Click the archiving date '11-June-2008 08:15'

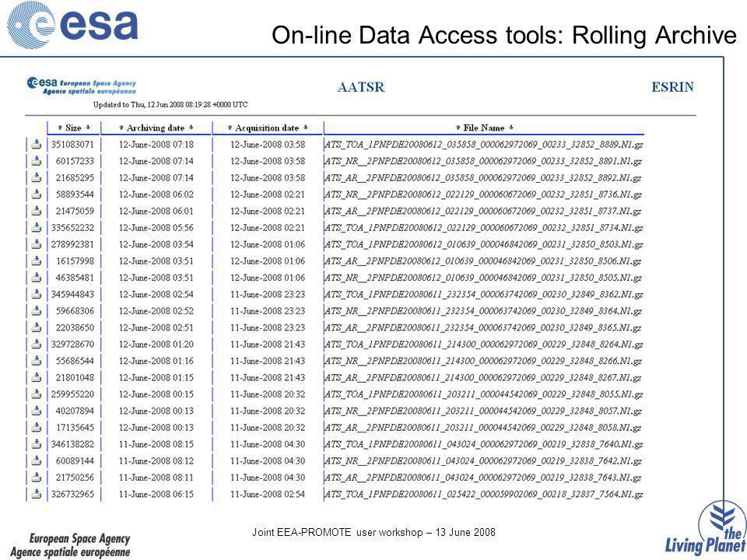[156, 444]
